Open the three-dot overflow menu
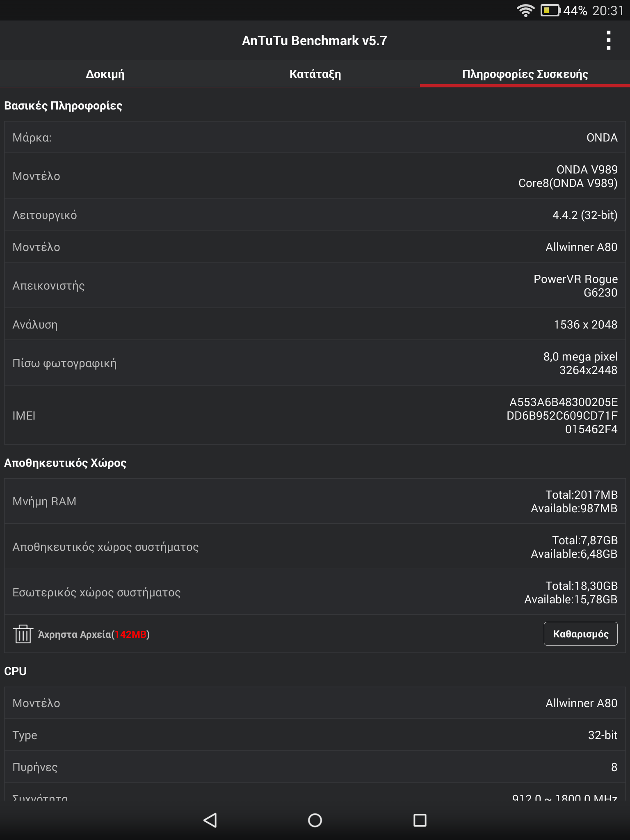 point(609,40)
